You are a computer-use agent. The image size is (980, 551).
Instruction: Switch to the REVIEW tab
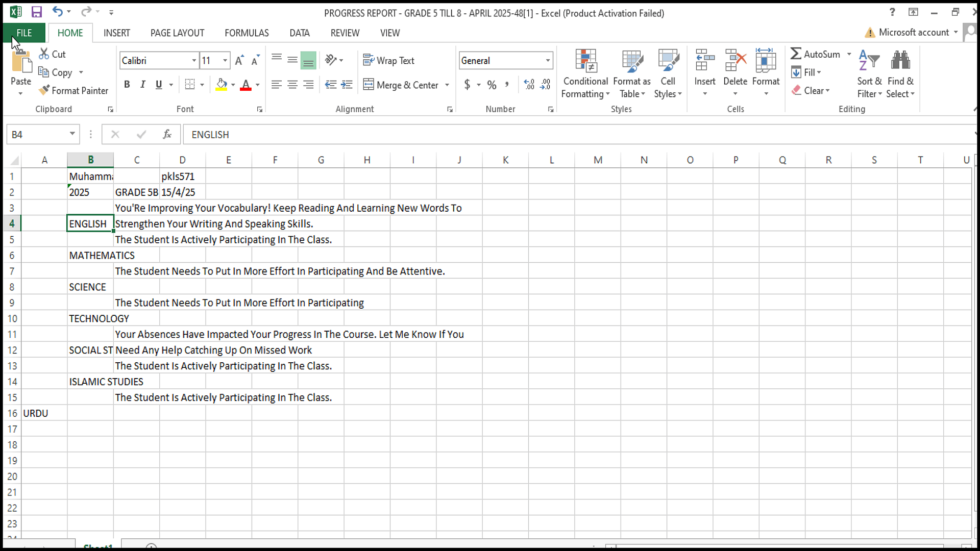[x=345, y=33]
